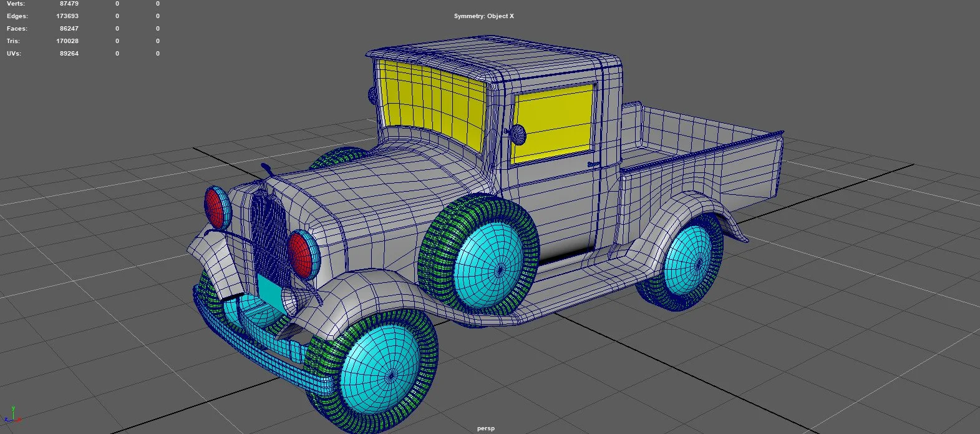Click the "Verts:" poly count label
980x434 pixels.
[x=16, y=4]
